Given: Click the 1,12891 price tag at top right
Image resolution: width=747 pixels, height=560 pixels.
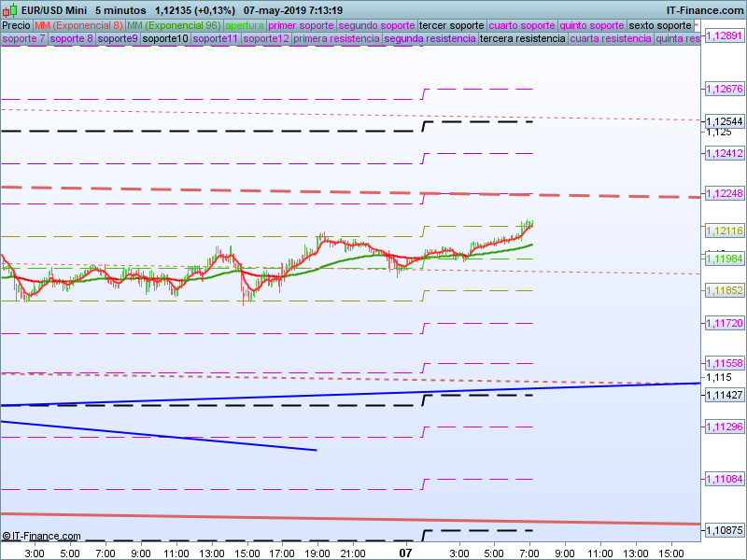Looking at the screenshot, I should coord(724,35).
